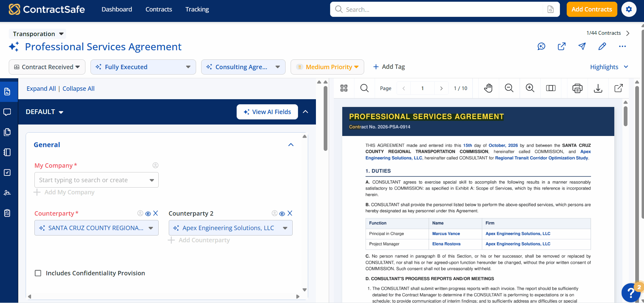Open the Fully Executed status dropdown

click(143, 67)
